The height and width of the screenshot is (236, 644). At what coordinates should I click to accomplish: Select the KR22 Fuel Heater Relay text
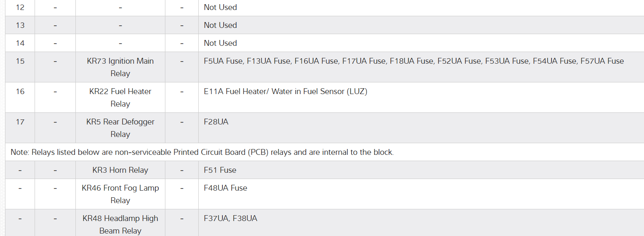point(120,97)
